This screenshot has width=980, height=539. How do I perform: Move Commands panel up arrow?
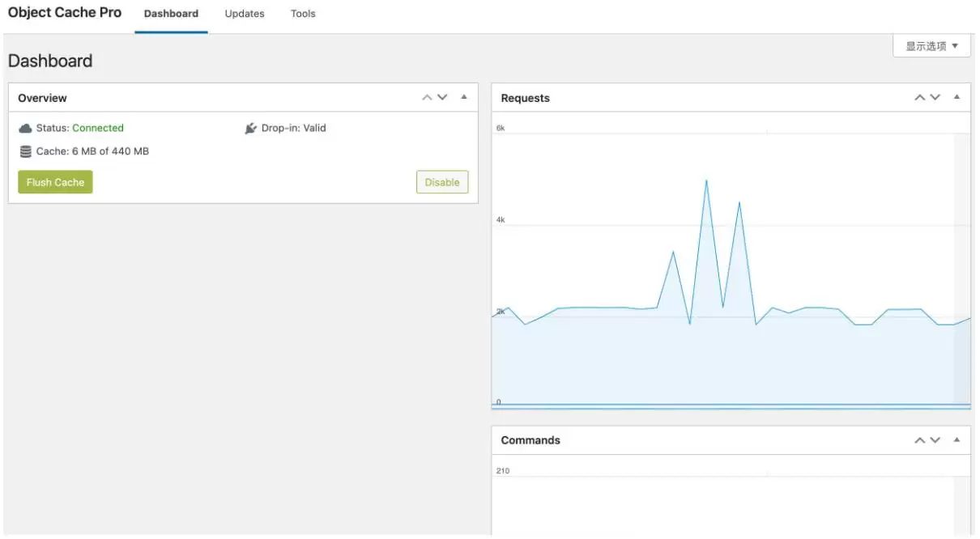[x=919, y=440]
